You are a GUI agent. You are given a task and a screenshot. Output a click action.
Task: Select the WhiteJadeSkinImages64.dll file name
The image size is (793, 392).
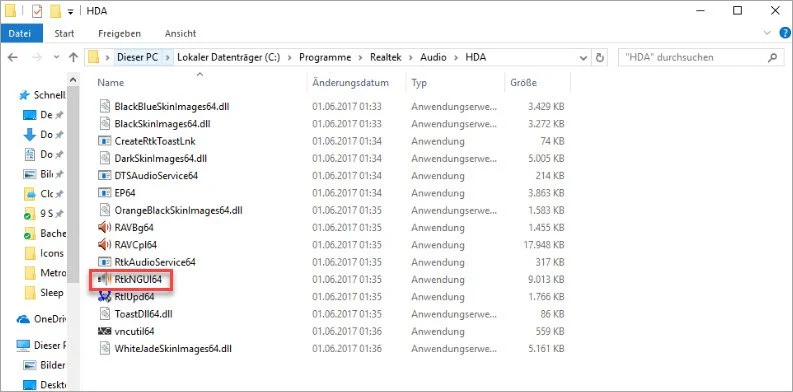coord(173,349)
